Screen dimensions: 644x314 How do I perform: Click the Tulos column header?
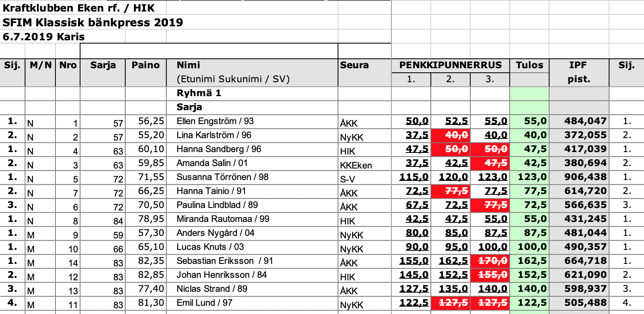click(529, 65)
